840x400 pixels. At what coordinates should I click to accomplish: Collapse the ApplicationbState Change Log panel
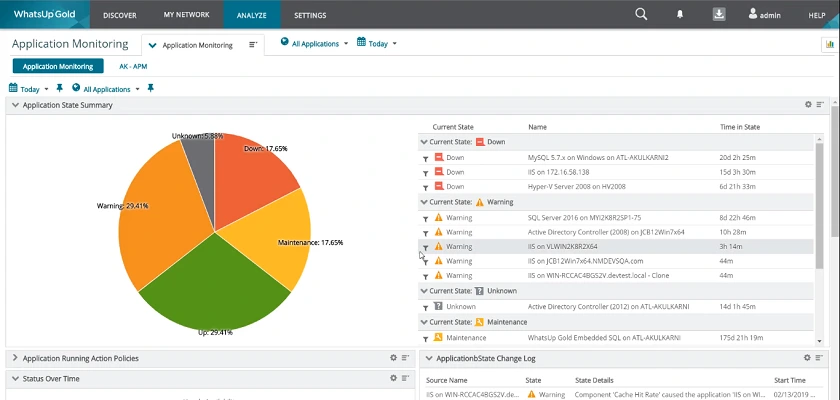click(430, 358)
